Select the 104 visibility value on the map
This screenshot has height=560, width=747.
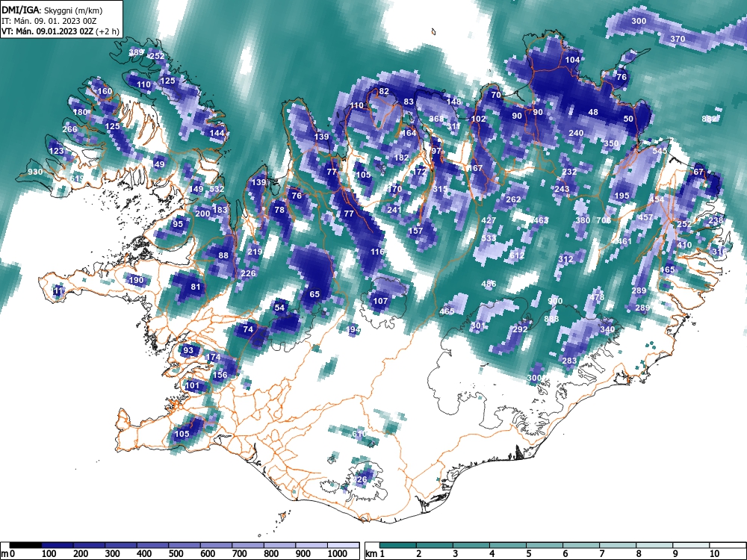(x=573, y=60)
